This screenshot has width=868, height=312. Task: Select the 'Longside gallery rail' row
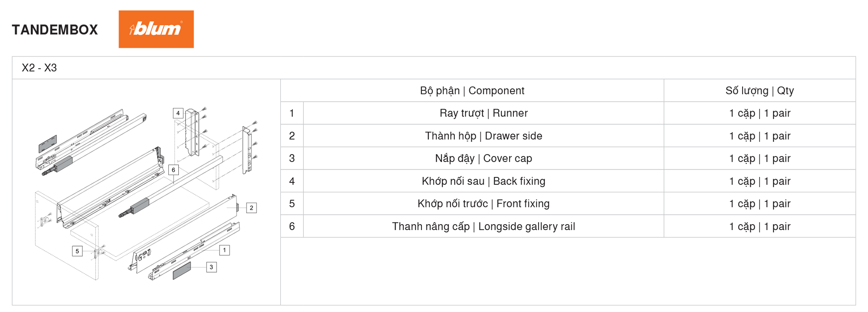pyautogui.click(x=568, y=226)
